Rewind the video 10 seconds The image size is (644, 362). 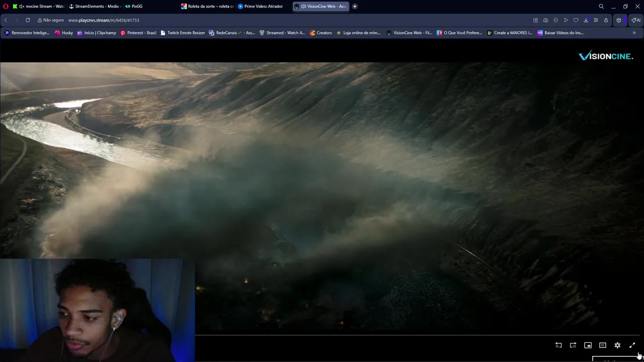[x=558, y=345]
